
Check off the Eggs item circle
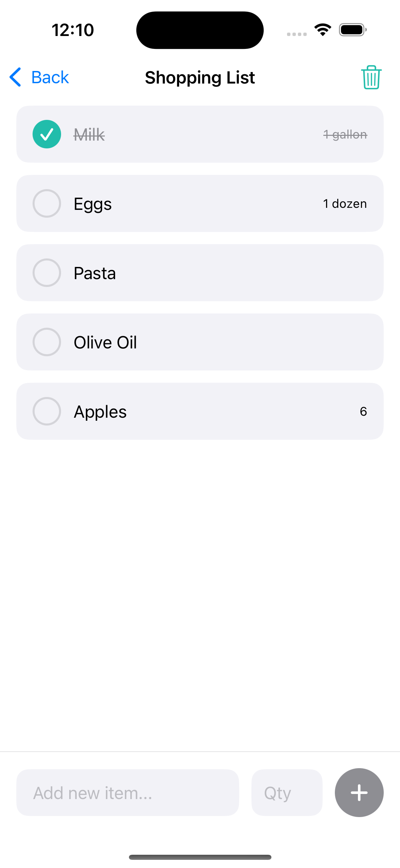pos(47,203)
